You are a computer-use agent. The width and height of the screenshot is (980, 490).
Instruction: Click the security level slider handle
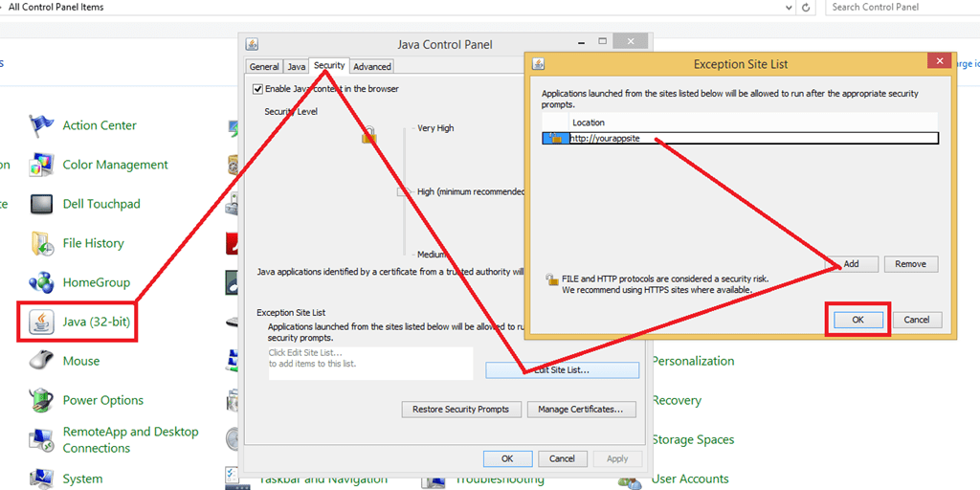click(404, 191)
